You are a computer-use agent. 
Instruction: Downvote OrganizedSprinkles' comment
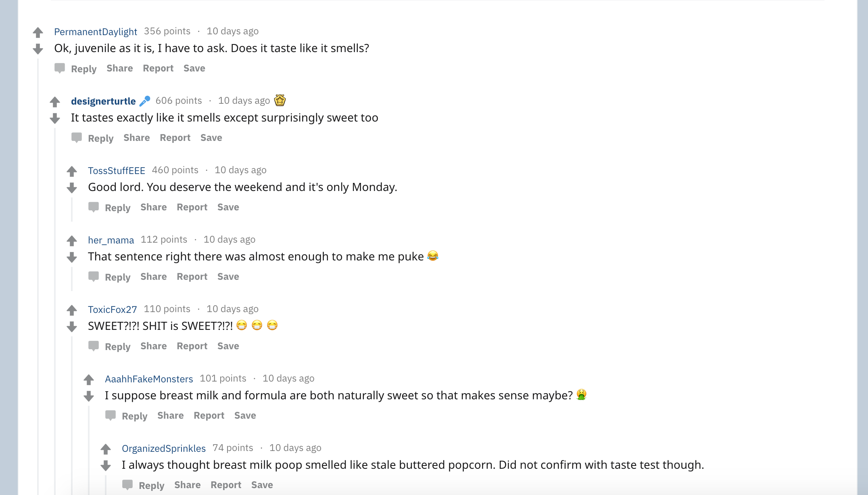(106, 466)
